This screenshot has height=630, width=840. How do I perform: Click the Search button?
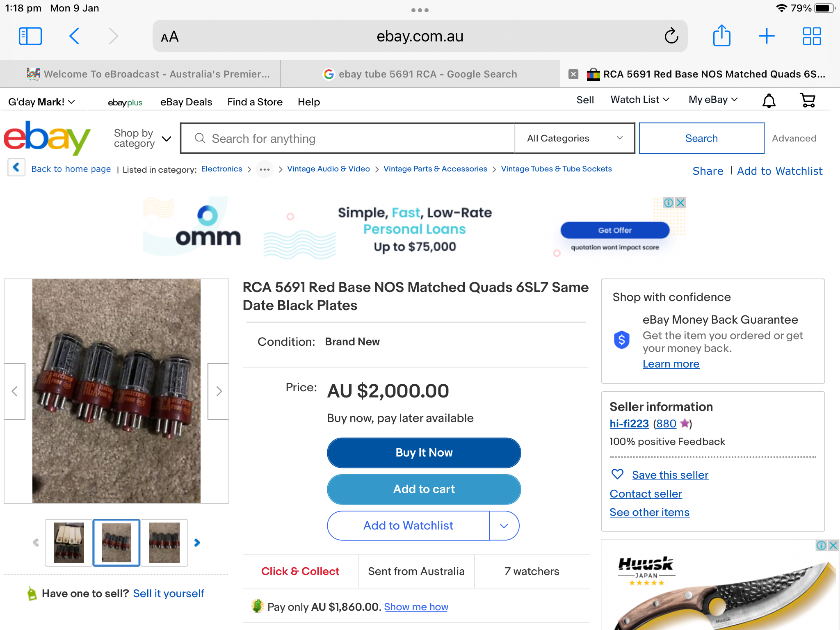pos(701,138)
